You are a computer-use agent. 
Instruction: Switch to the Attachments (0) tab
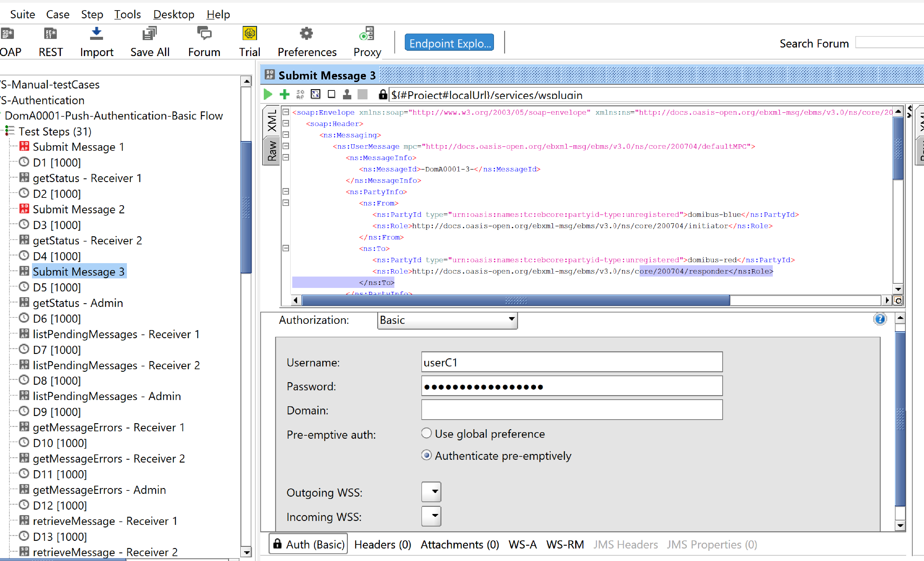point(460,544)
